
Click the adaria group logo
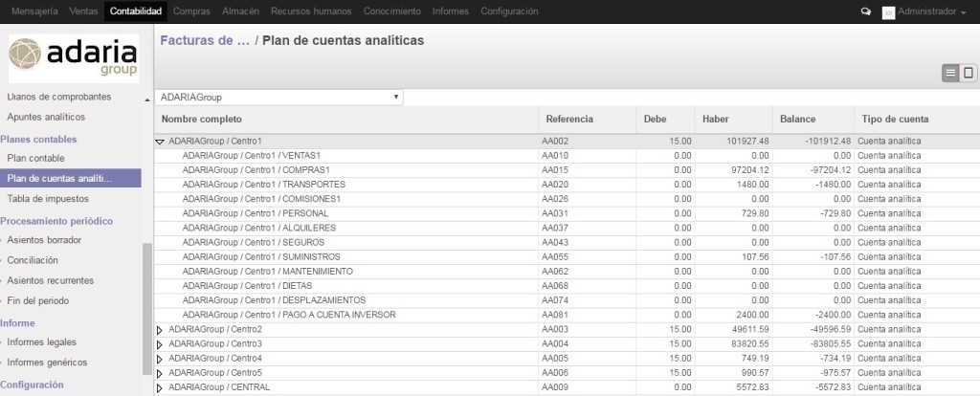[x=73, y=58]
